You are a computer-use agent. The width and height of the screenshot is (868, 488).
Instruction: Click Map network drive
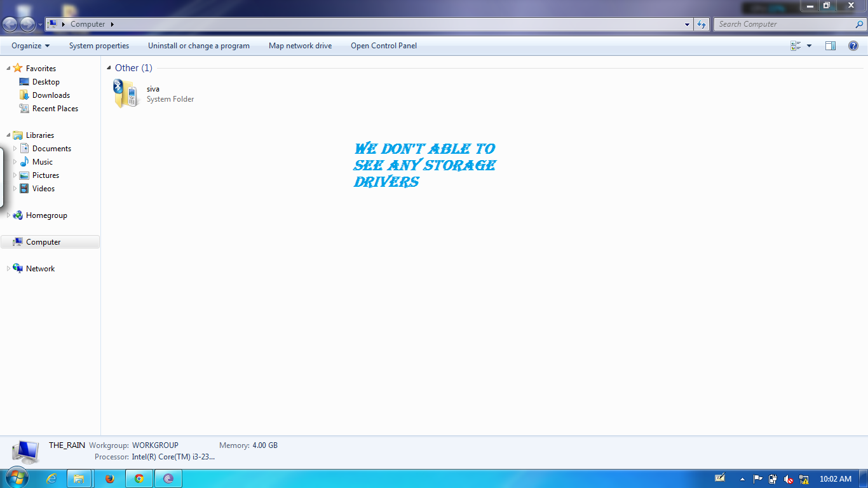[300, 46]
